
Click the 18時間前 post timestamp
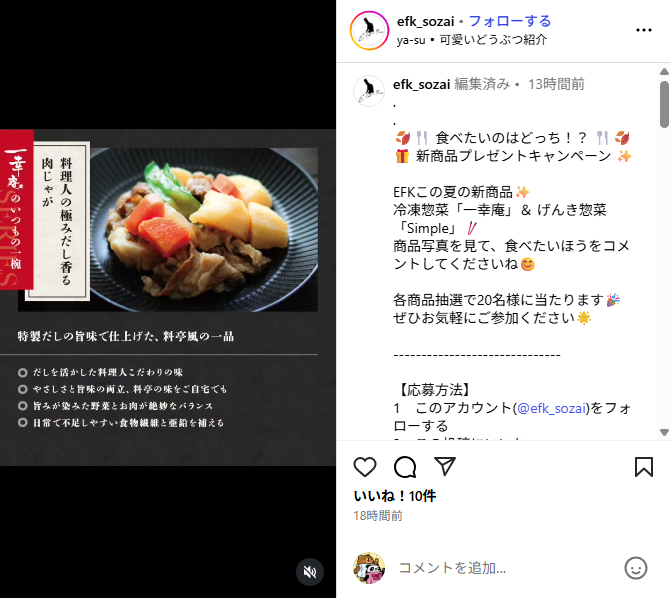tap(378, 516)
